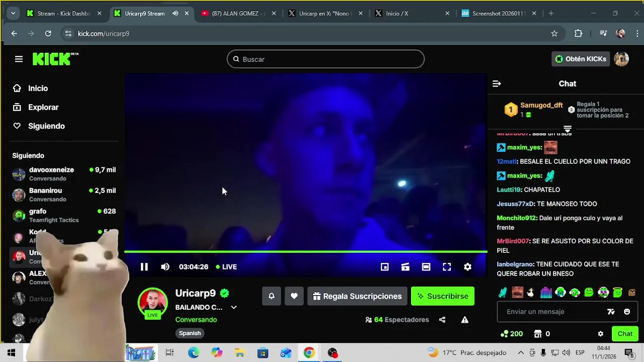Report the stream using warning icon
Screen dimensions: 644x362
(x=465, y=320)
